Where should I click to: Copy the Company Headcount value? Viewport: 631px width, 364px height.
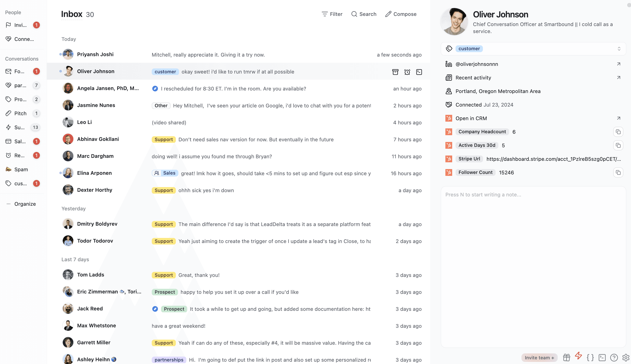(x=618, y=132)
